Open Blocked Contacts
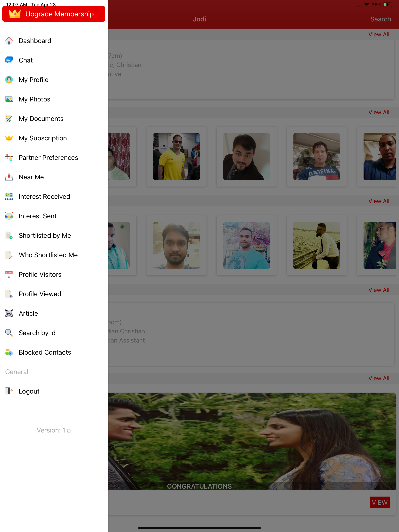399x532 pixels. tap(54, 352)
